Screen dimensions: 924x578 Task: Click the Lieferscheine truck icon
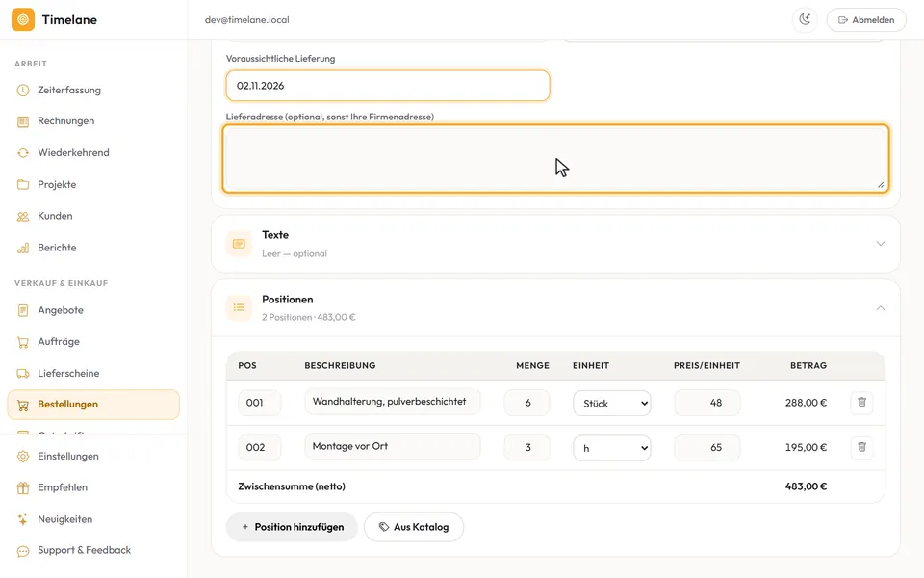[x=23, y=374]
